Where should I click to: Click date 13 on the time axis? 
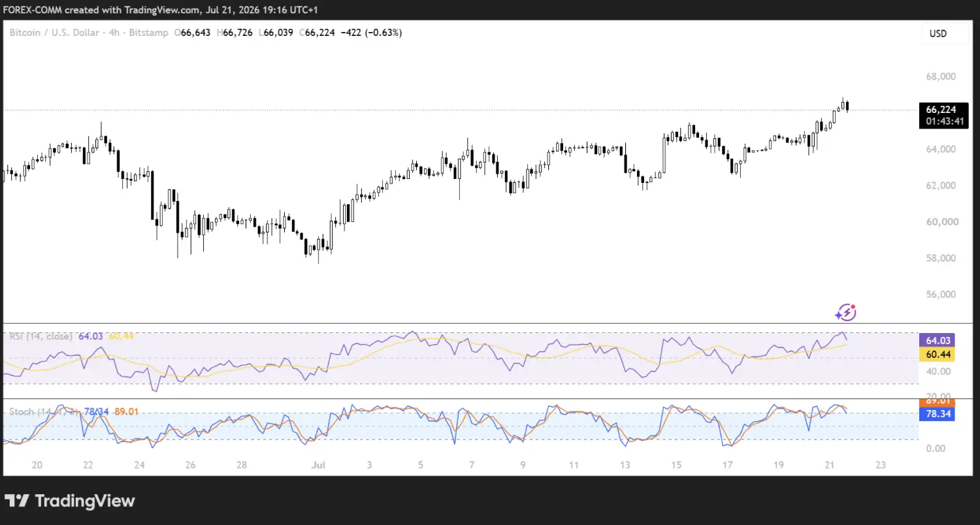(x=625, y=466)
